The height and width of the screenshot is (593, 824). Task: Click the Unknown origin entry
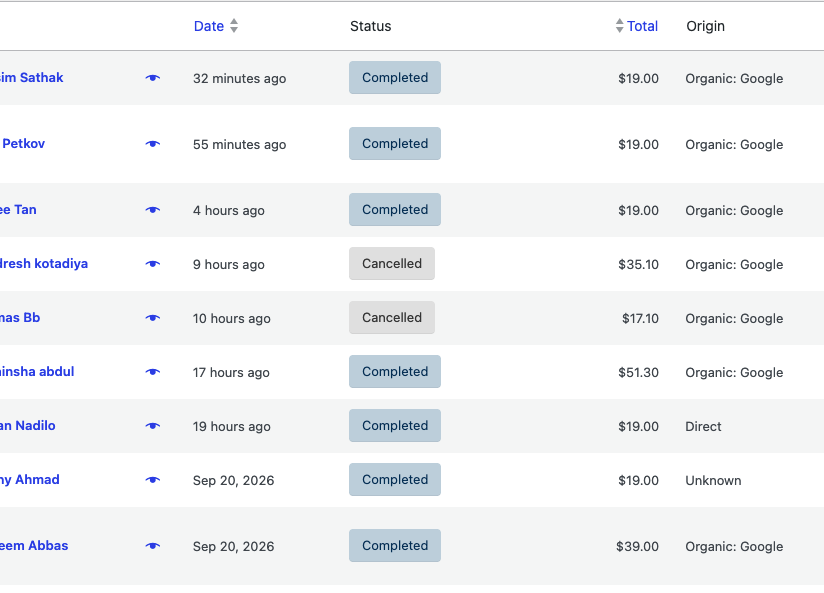(x=713, y=481)
